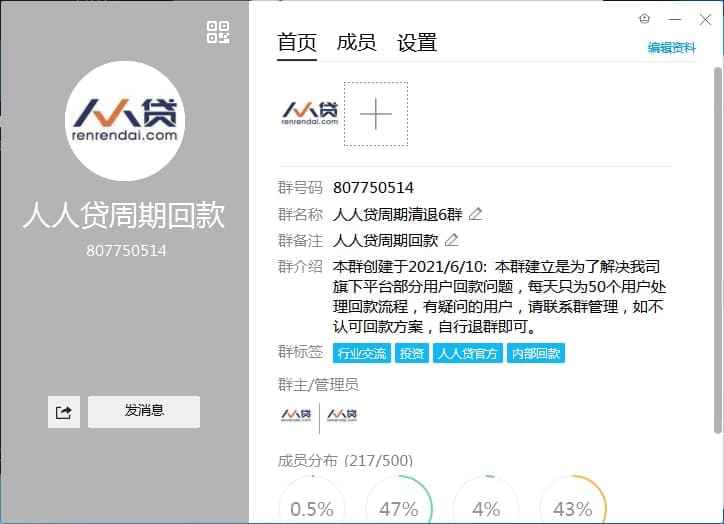This screenshot has width=724, height=524.
Task: Click group number 807750514 in details
Action: point(373,188)
